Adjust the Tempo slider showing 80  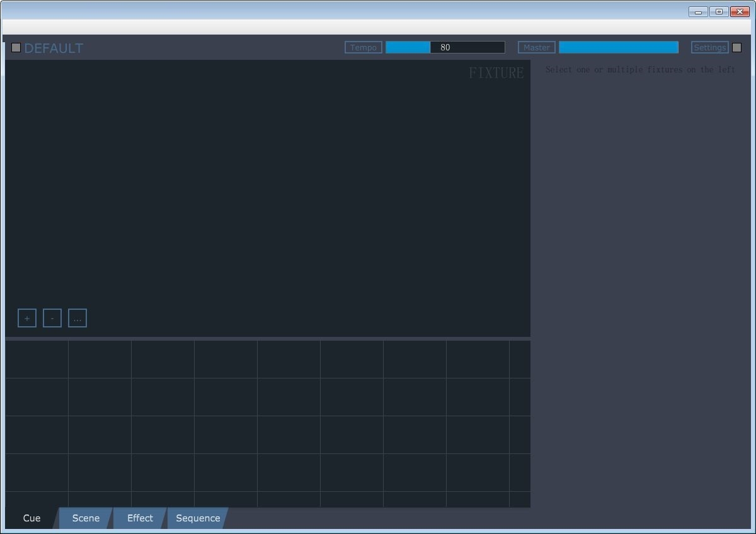[x=445, y=47]
